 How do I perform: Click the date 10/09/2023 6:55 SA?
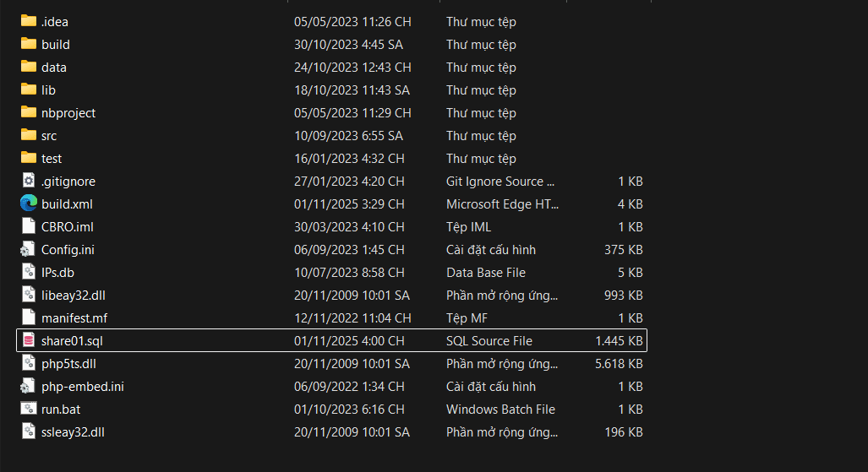point(349,136)
